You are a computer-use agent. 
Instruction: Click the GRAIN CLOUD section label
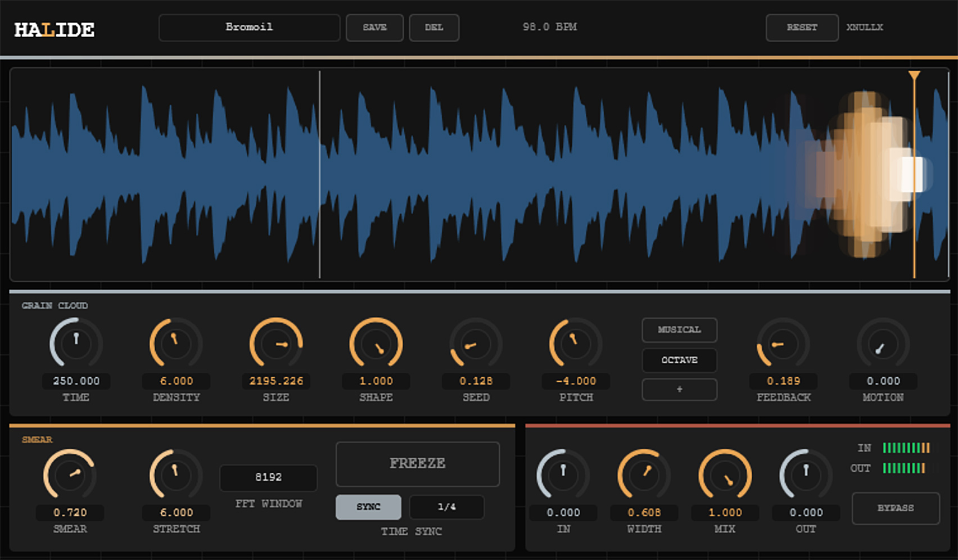[x=55, y=306]
